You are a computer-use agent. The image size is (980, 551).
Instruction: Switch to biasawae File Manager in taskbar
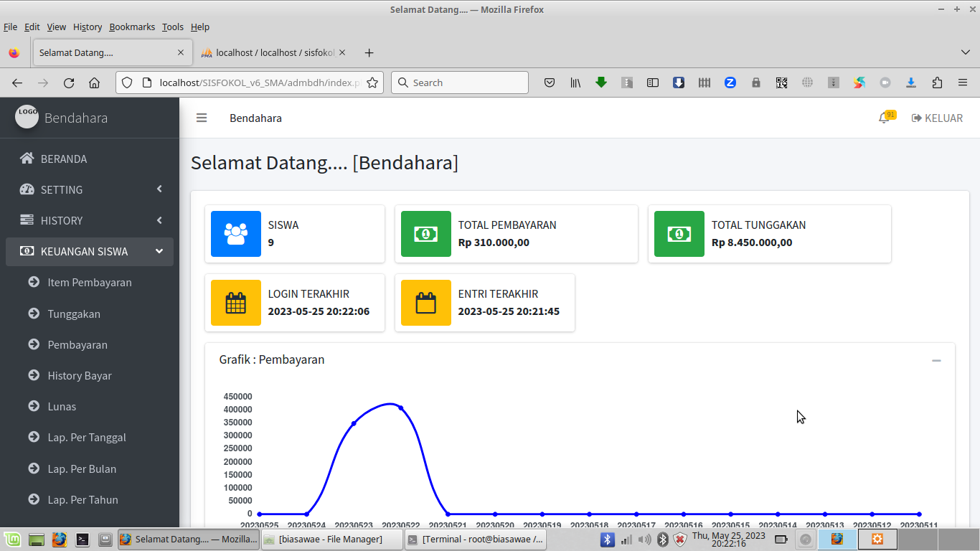(x=331, y=539)
